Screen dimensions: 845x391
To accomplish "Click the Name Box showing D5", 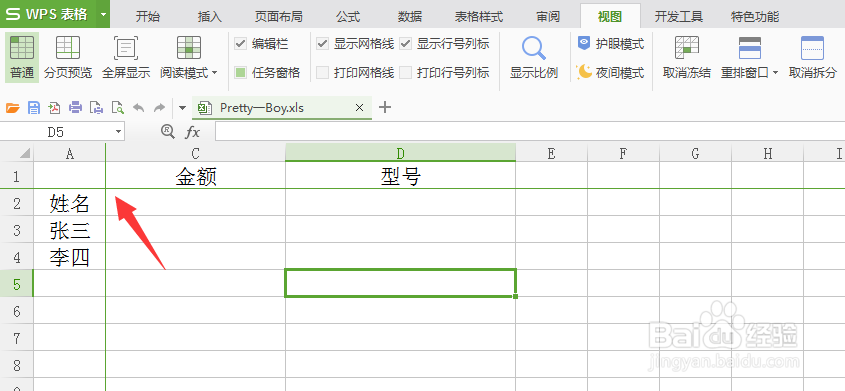I will click(56, 131).
